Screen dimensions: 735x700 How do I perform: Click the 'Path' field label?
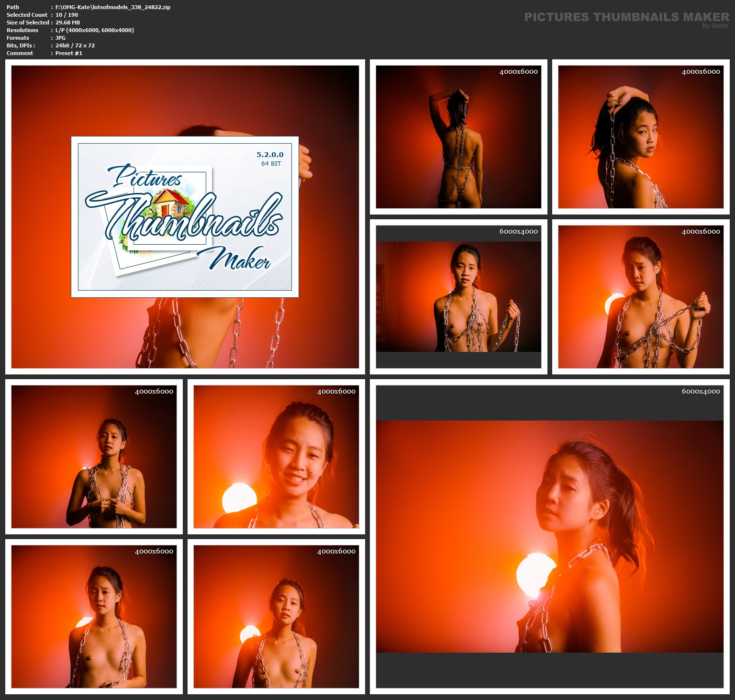[13, 7]
